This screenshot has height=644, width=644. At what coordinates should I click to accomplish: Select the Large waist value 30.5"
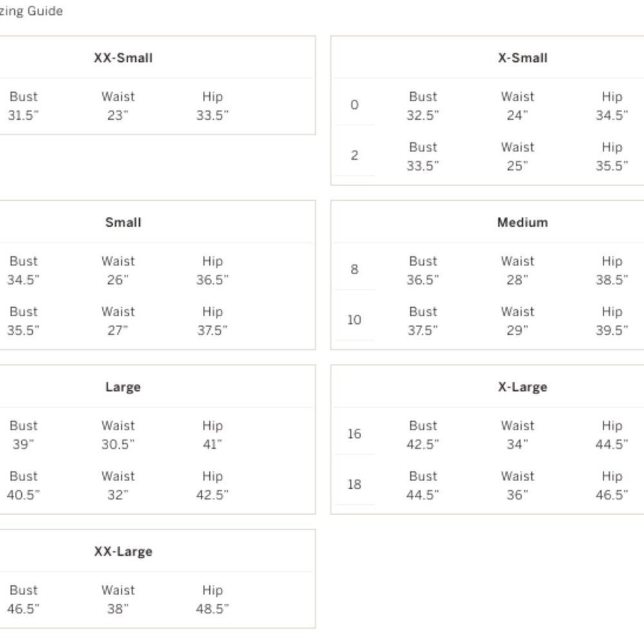pos(118,444)
